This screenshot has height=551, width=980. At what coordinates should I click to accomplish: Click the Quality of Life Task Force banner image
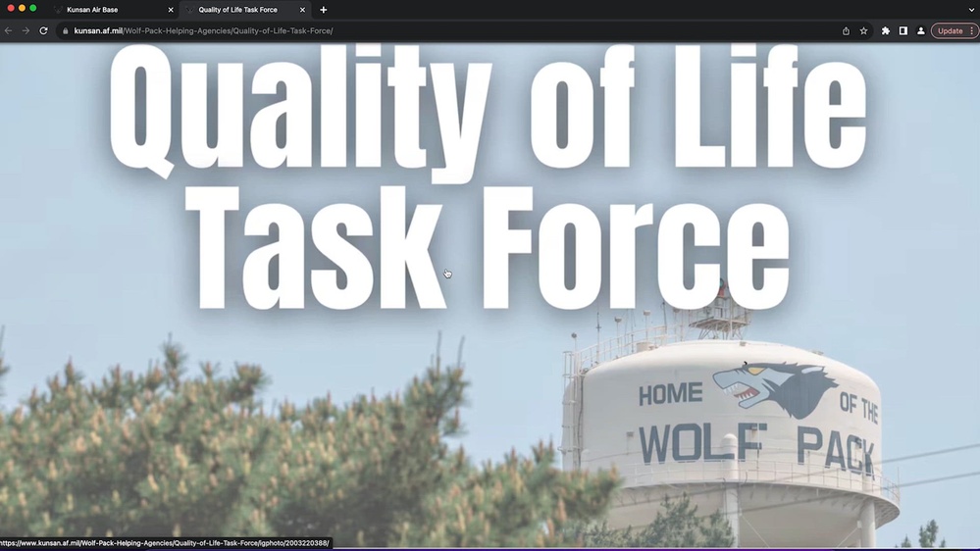(490, 295)
